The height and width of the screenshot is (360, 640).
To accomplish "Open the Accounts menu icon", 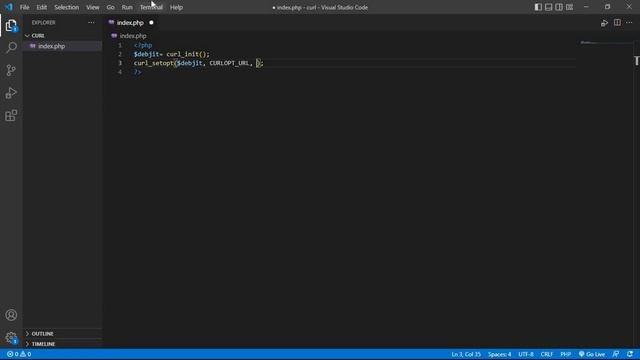I will (x=11, y=315).
